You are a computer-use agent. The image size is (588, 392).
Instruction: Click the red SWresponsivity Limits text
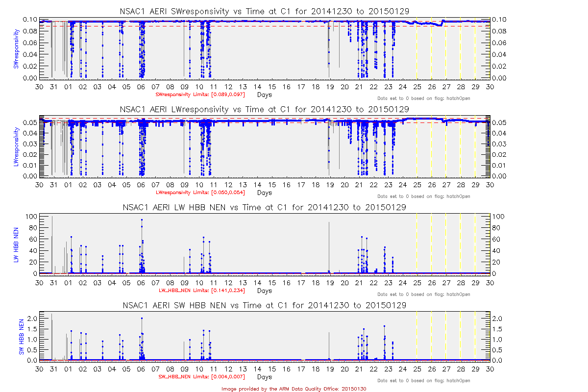[200, 95]
